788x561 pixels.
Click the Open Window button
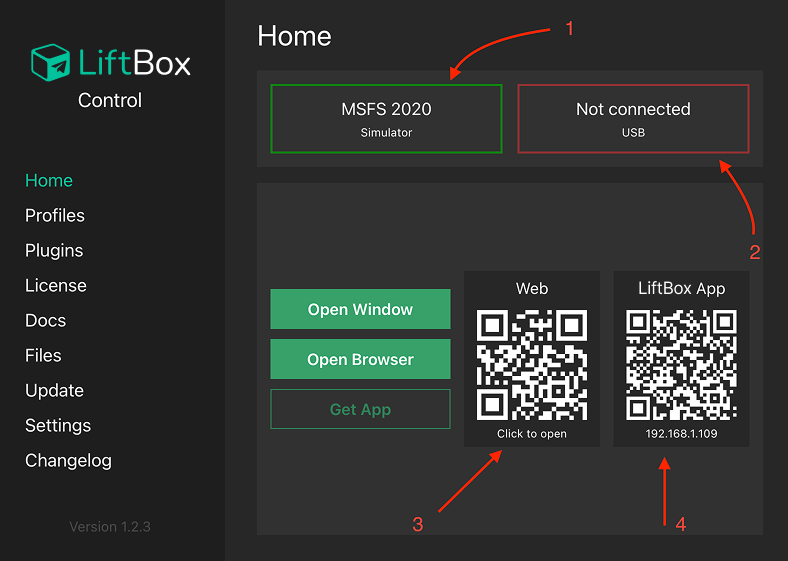(360, 309)
